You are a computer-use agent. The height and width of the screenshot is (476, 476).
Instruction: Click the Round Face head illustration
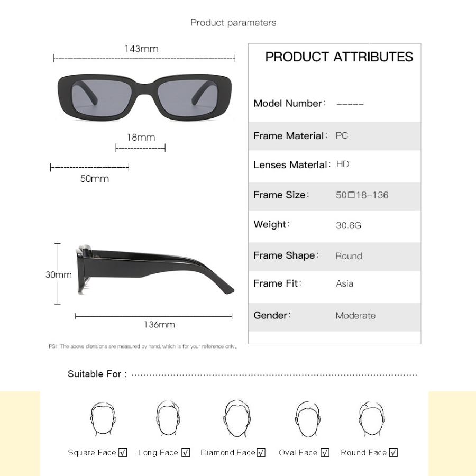372,419
